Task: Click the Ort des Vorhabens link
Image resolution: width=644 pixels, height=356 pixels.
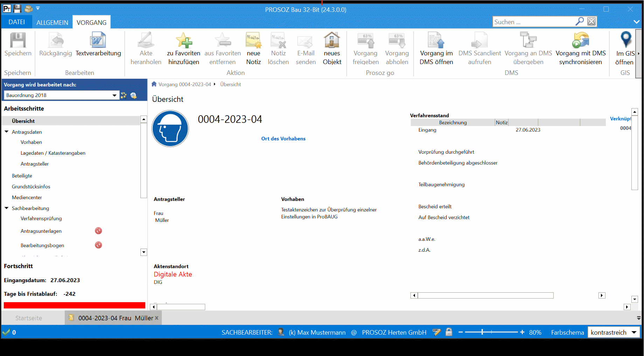Action: click(283, 139)
